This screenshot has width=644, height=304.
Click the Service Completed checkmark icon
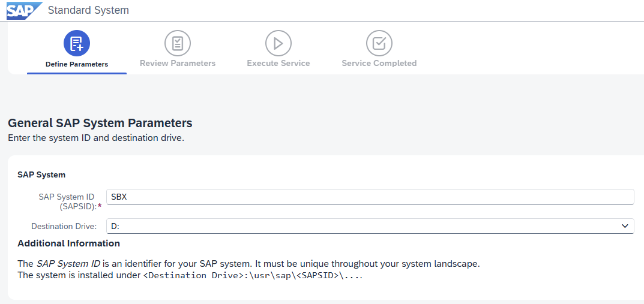pyautogui.click(x=379, y=44)
